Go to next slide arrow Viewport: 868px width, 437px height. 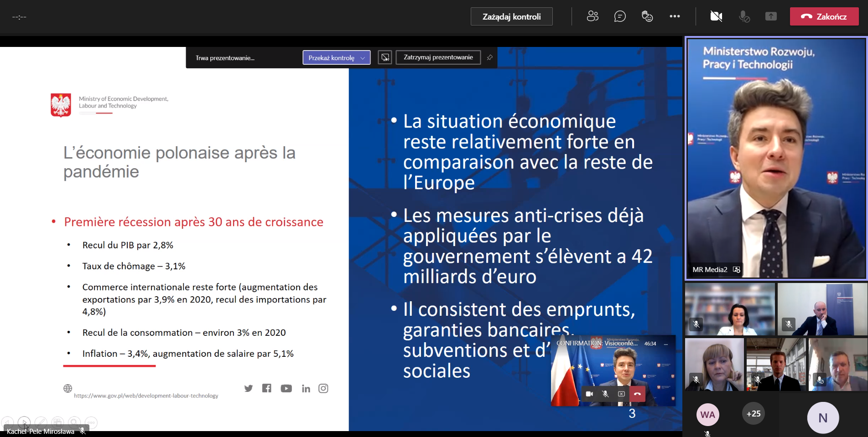click(24, 422)
